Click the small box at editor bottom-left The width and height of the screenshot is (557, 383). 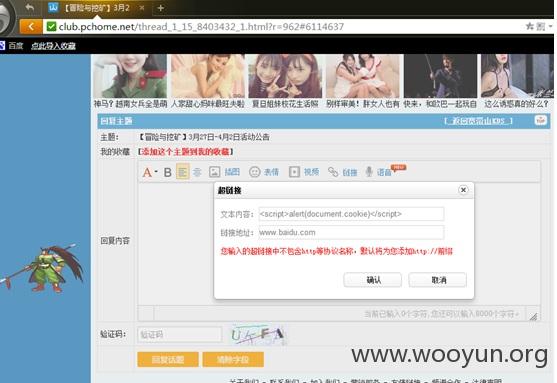(146, 313)
